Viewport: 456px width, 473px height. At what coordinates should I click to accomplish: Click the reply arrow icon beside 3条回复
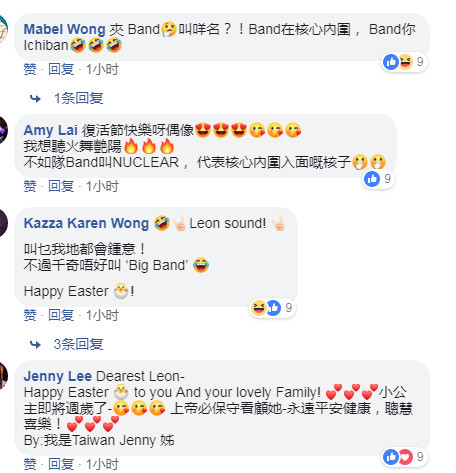coord(35,344)
